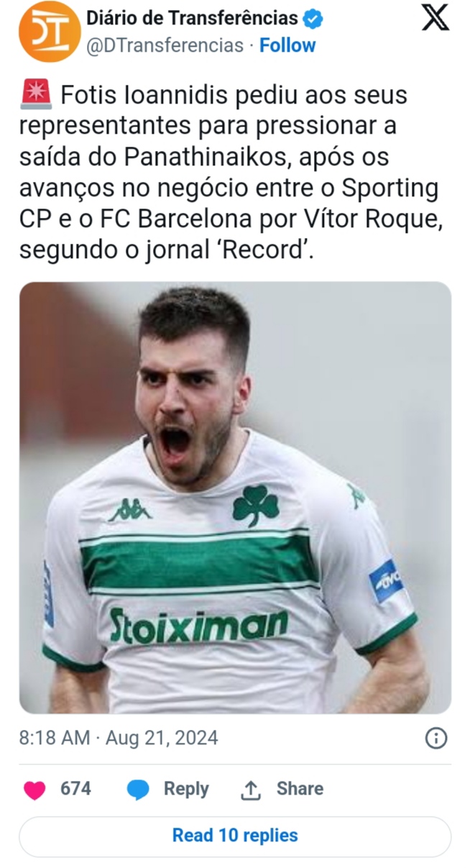This screenshot has height=868, width=470.
Task: Click the 674 likes count
Action: tap(75, 789)
